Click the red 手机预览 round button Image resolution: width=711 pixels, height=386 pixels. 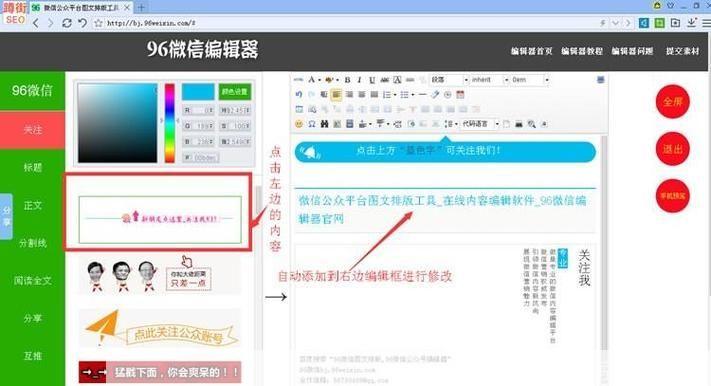tap(672, 196)
